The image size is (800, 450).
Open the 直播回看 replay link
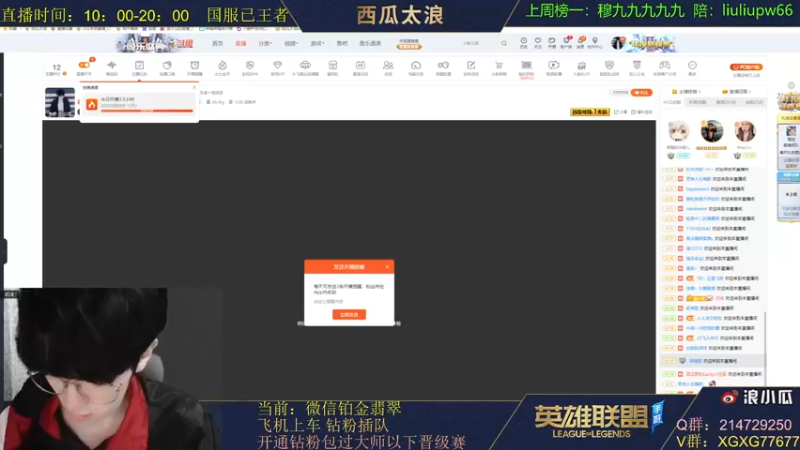click(x=737, y=92)
